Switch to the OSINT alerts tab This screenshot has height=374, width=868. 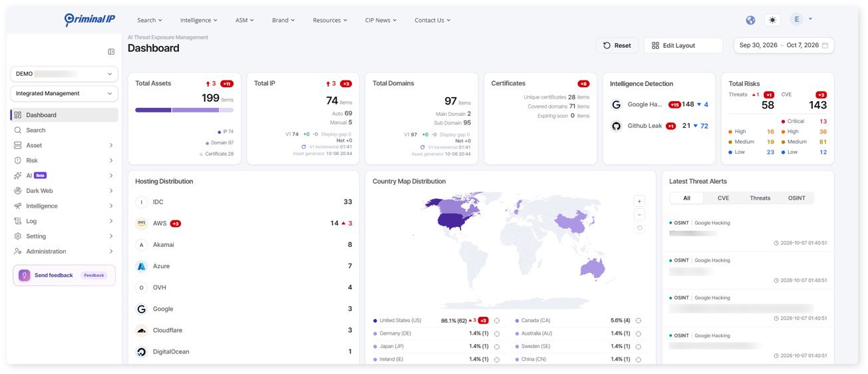[797, 198]
